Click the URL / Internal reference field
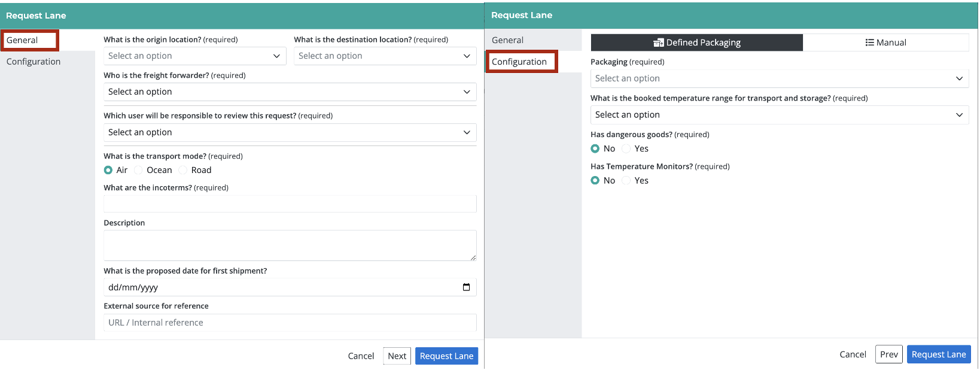This screenshot has height=370, width=980. pyautogui.click(x=290, y=323)
